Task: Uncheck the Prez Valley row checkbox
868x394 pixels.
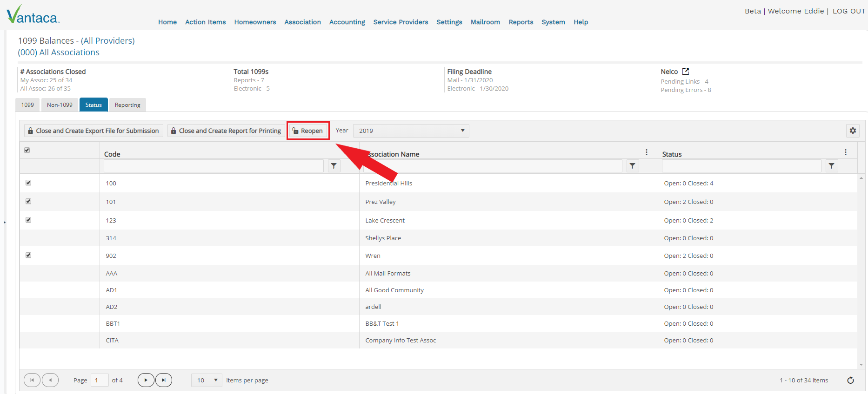Action: (x=28, y=201)
